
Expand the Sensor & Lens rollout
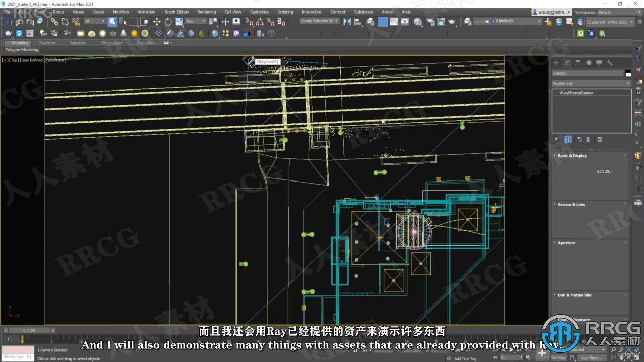(x=591, y=205)
